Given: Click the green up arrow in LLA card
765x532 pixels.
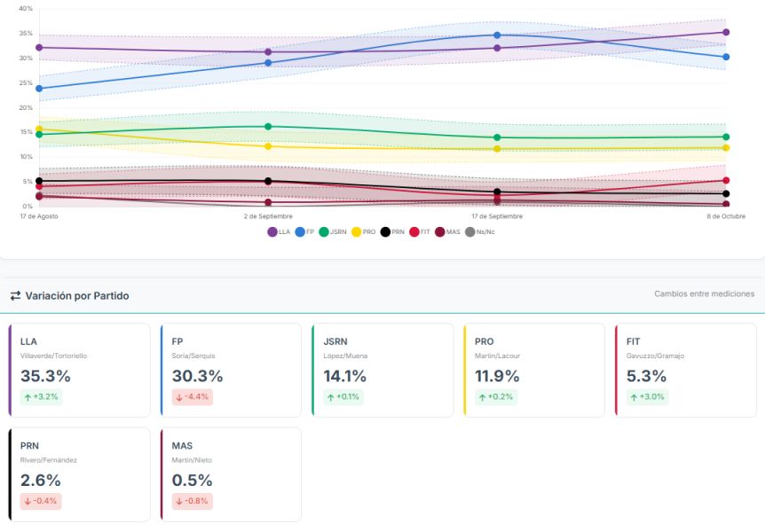Looking at the screenshot, I should pos(27,397).
